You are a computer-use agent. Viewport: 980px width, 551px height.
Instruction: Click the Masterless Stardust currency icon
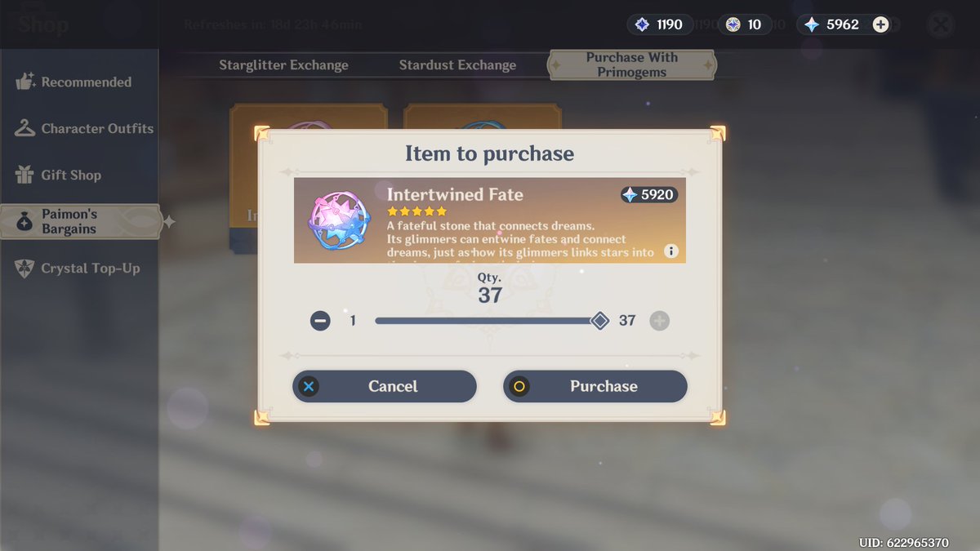tap(733, 24)
